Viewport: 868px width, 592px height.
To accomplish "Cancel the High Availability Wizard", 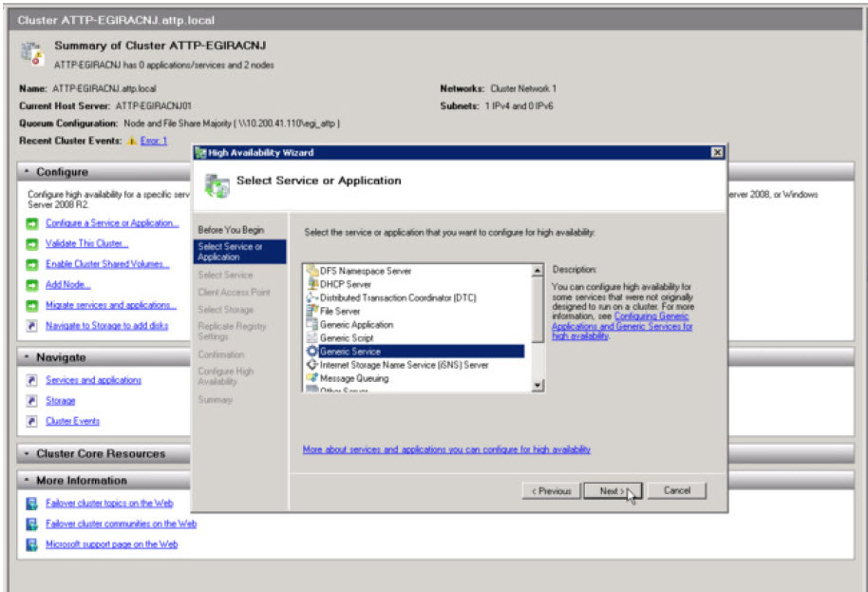I will tap(677, 490).
